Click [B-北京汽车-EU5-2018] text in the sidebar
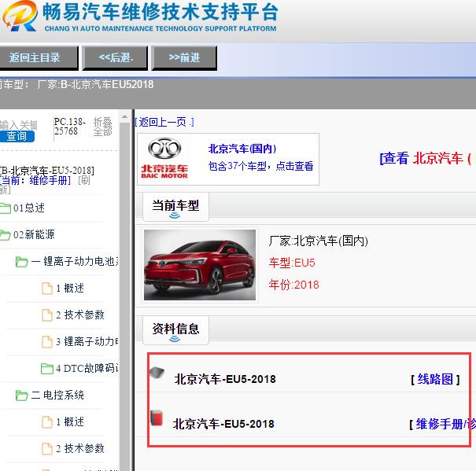 coord(47,171)
